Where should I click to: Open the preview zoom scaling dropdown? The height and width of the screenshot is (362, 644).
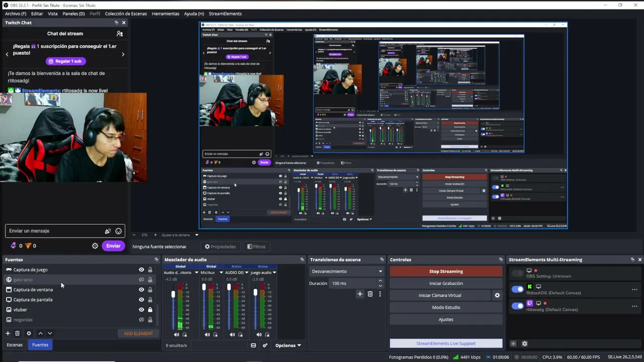(x=197, y=235)
